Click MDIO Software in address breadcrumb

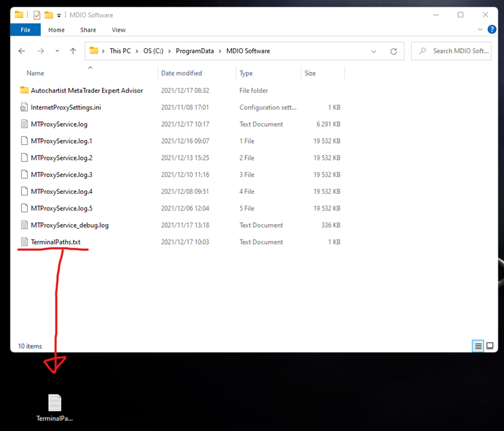tap(248, 51)
